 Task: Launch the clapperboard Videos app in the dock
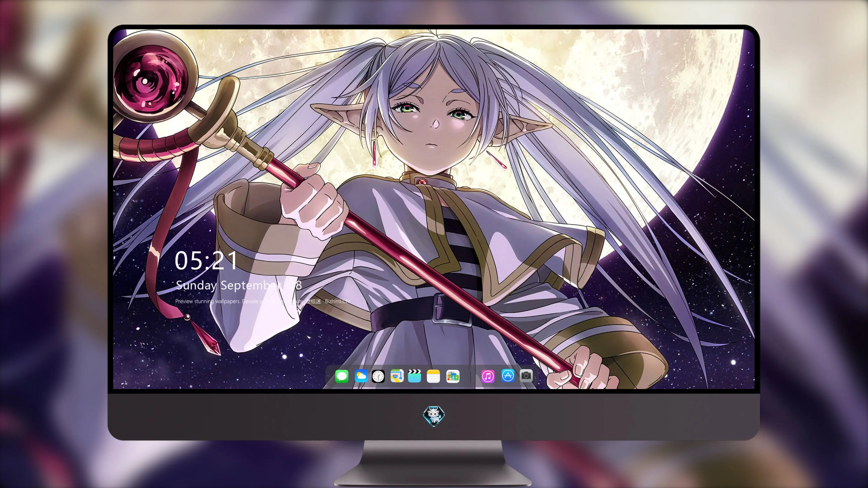point(415,376)
